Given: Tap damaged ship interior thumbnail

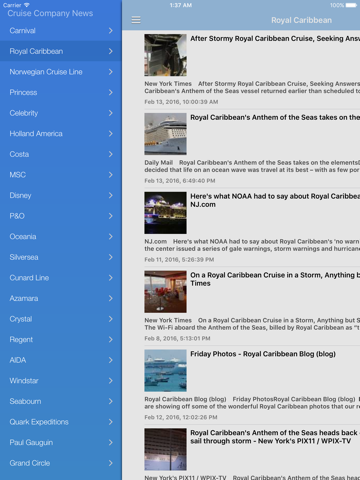Looking at the screenshot, I should (165, 55).
